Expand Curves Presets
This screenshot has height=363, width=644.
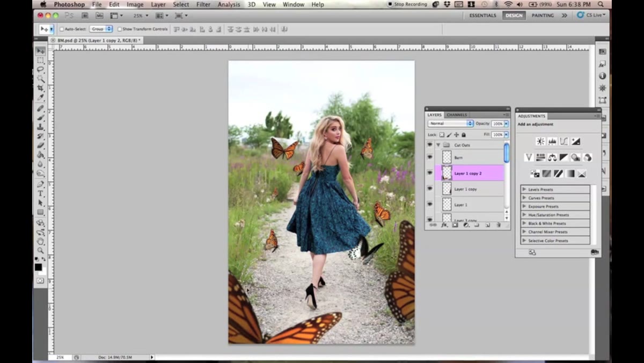tap(524, 198)
